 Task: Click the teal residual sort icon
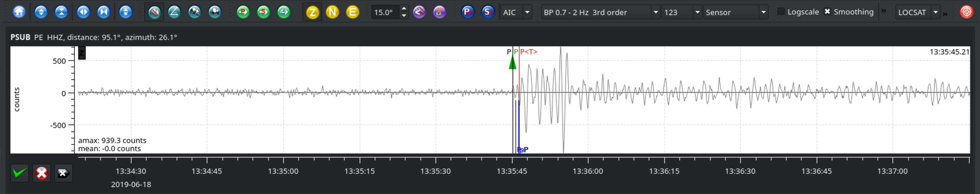215,12
